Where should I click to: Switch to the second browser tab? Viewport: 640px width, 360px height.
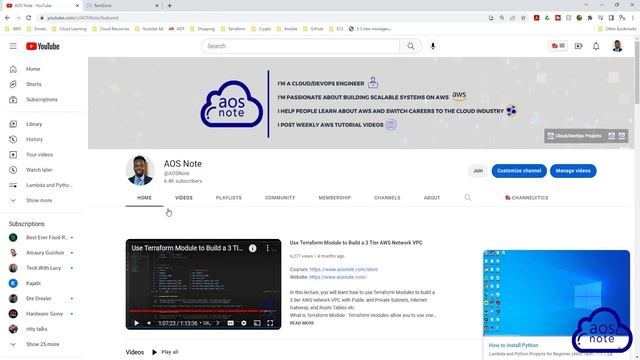[121, 5]
